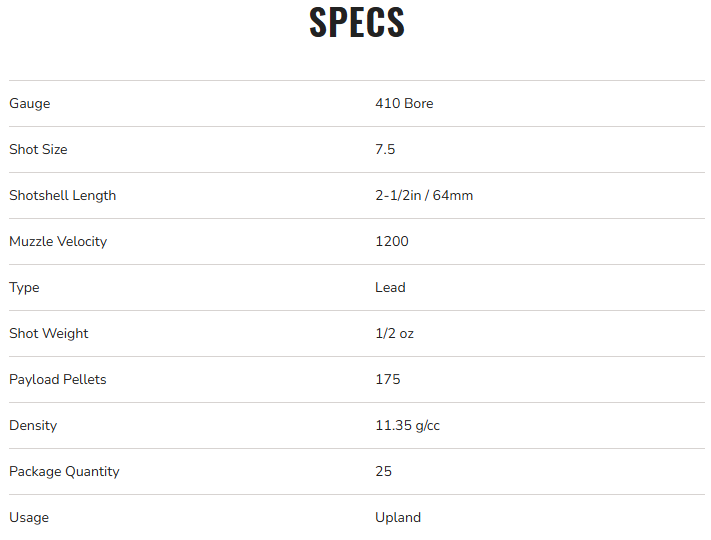The width and height of the screenshot is (711, 540).
Task: Select the Upland usage value
Action: [398, 518]
